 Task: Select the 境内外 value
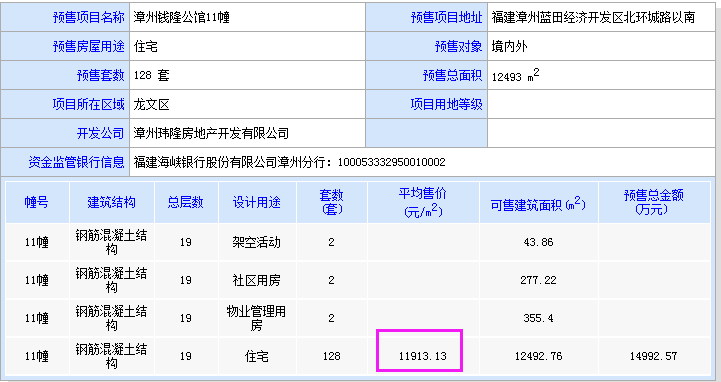click(x=509, y=46)
